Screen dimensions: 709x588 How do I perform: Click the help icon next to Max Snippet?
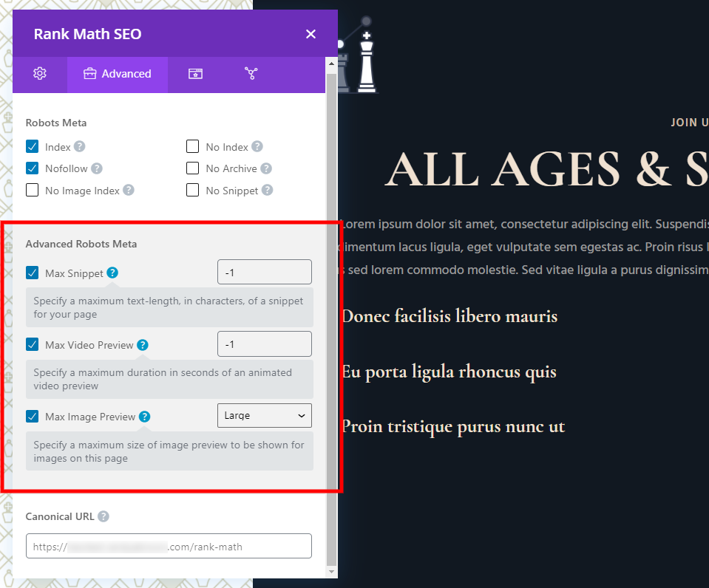coord(112,273)
